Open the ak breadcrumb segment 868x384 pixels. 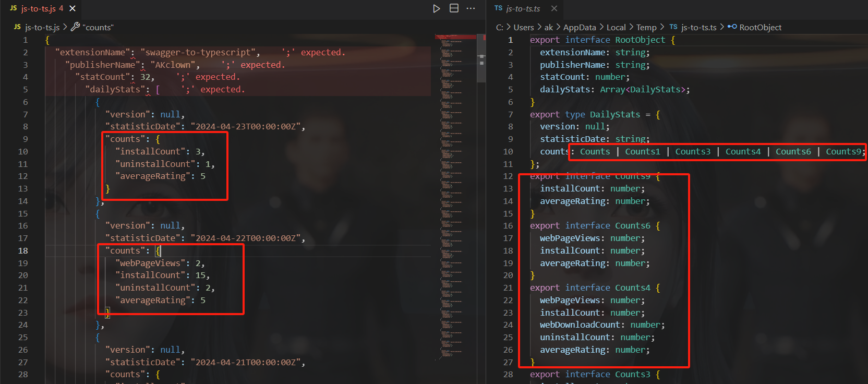click(x=549, y=27)
